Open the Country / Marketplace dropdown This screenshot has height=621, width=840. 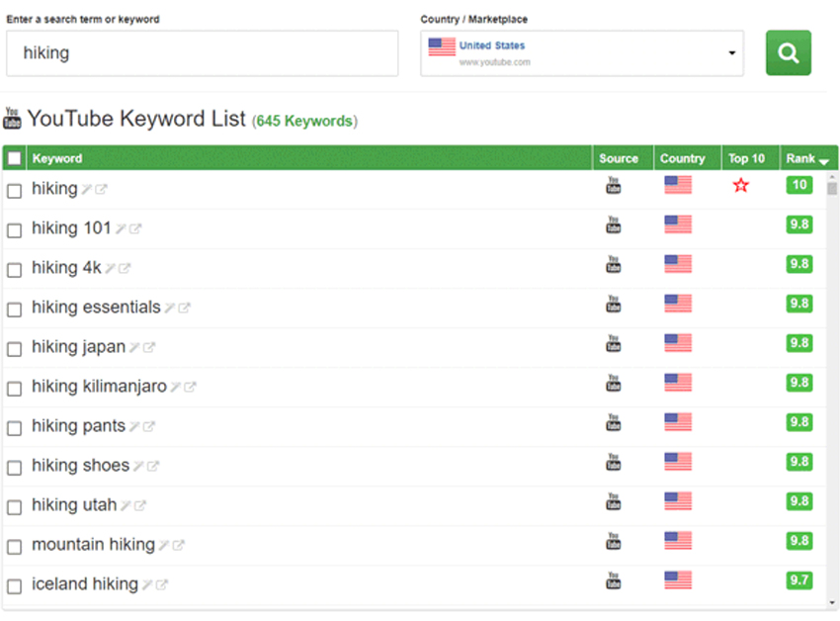[731, 52]
